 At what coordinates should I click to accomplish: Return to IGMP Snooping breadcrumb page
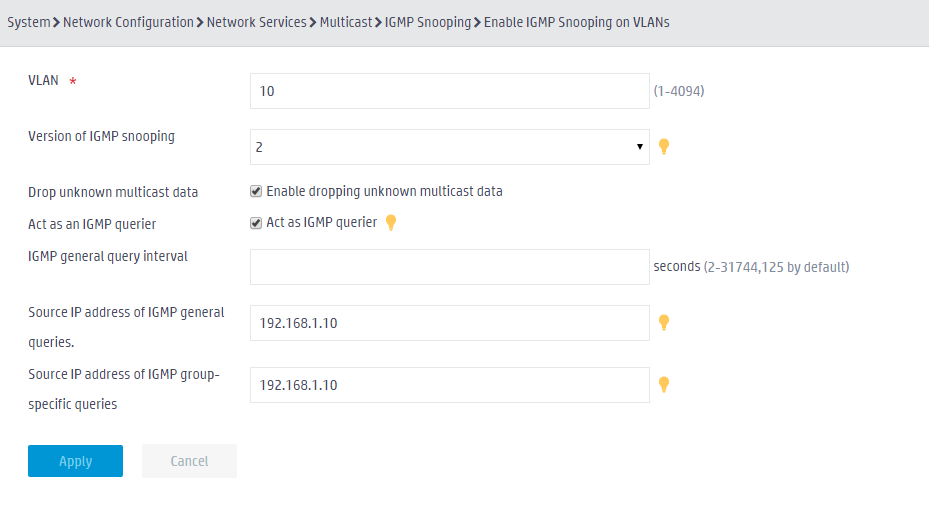coord(428,23)
